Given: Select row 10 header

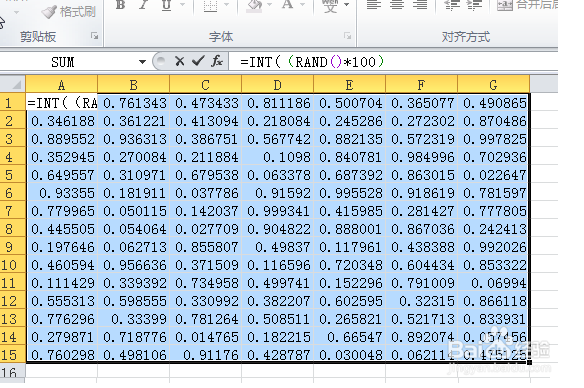Looking at the screenshot, I should pyautogui.click(x=12, y=265).
